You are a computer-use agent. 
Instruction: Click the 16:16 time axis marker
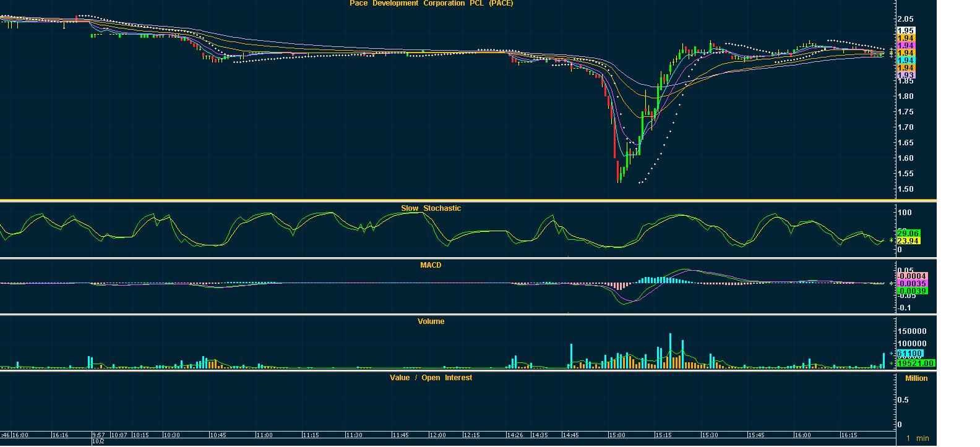(x=61, y=435)
